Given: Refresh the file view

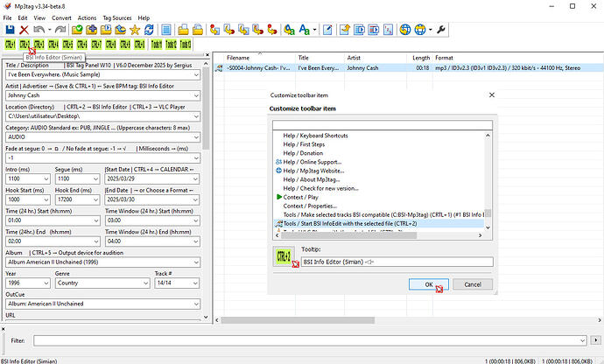Looking at the screenshot, I should tap(149, 30).
